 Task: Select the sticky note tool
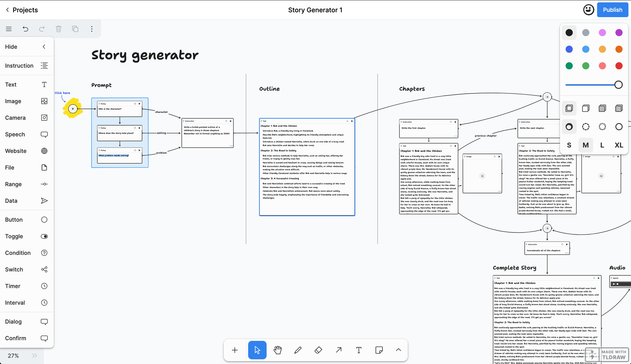(x=379, y=350)
